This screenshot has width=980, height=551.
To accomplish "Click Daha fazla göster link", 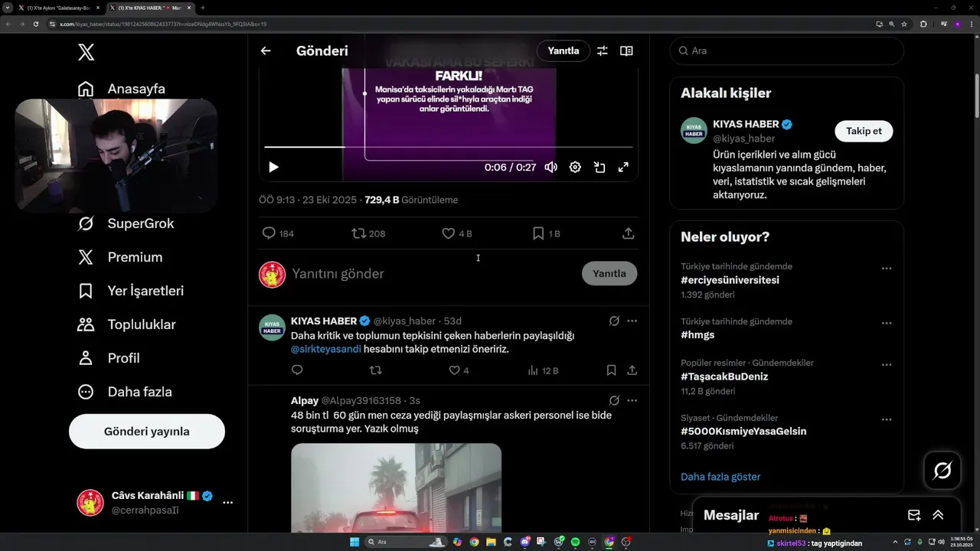I will pyautogui.click(x=720, y=477).
